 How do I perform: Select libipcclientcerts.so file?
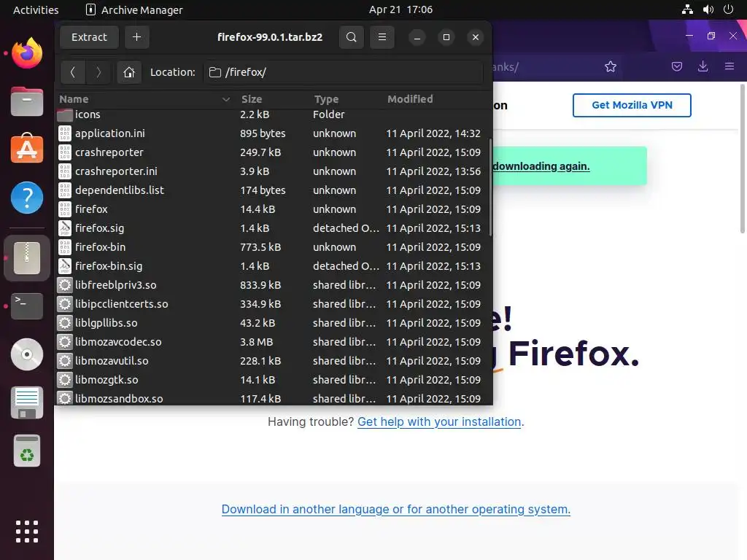[272, 304]
